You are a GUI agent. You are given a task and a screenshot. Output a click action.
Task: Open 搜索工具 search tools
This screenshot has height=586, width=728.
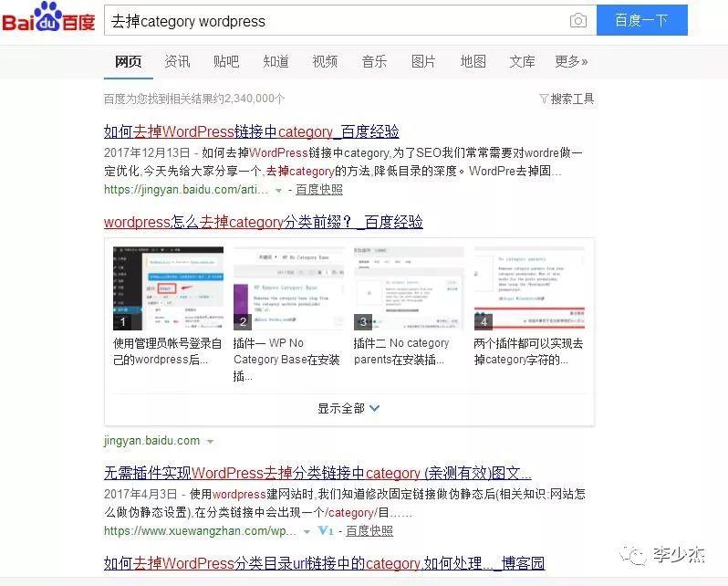pyautogui.click(x=572, y=99)
